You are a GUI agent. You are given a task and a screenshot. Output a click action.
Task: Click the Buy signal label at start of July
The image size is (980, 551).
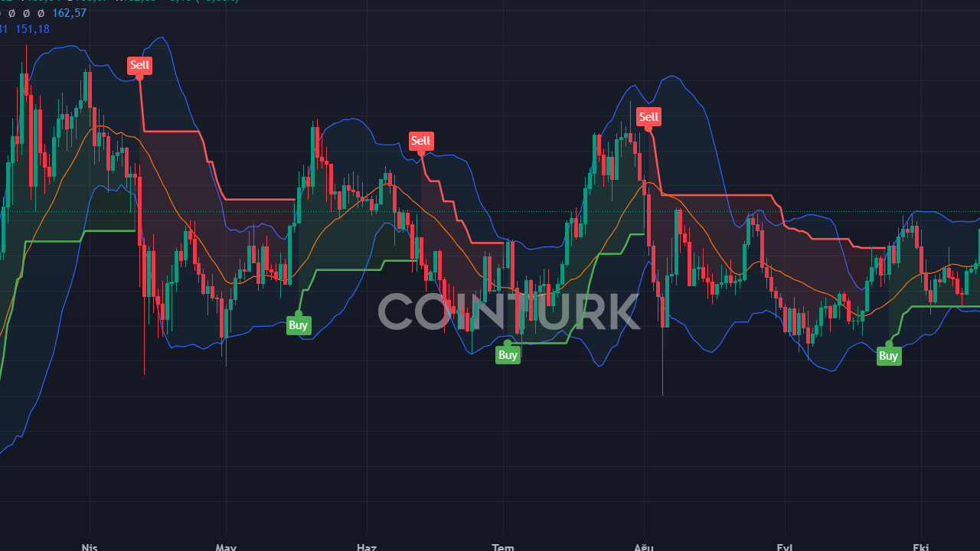click(508, 355)
